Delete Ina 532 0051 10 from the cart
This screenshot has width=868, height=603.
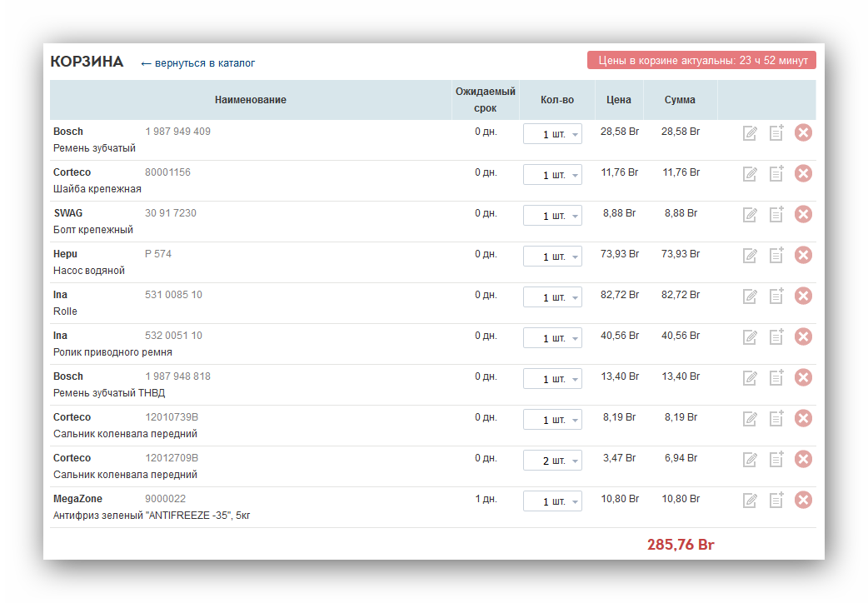pyautogui.click(x=803, y=336)
